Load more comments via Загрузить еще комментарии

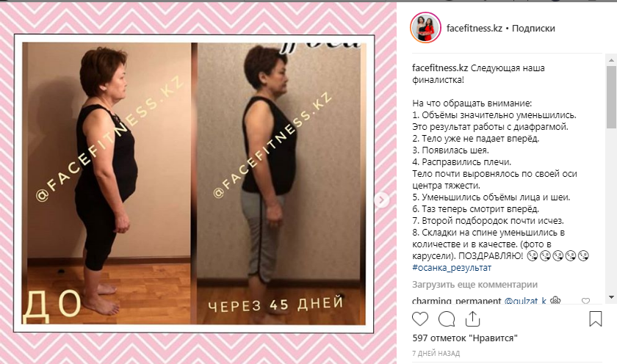click(x=475, y=284)
